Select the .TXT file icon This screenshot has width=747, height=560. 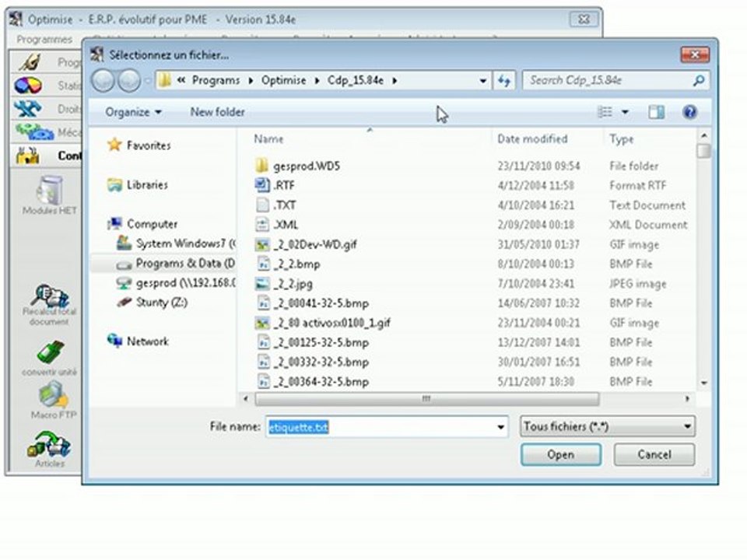coord(262,205)
